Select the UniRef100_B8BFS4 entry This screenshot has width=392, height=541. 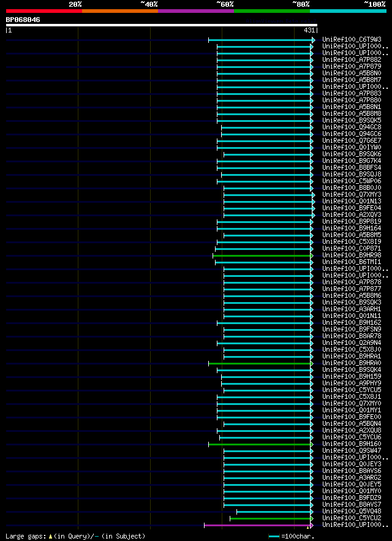(352, 168)
